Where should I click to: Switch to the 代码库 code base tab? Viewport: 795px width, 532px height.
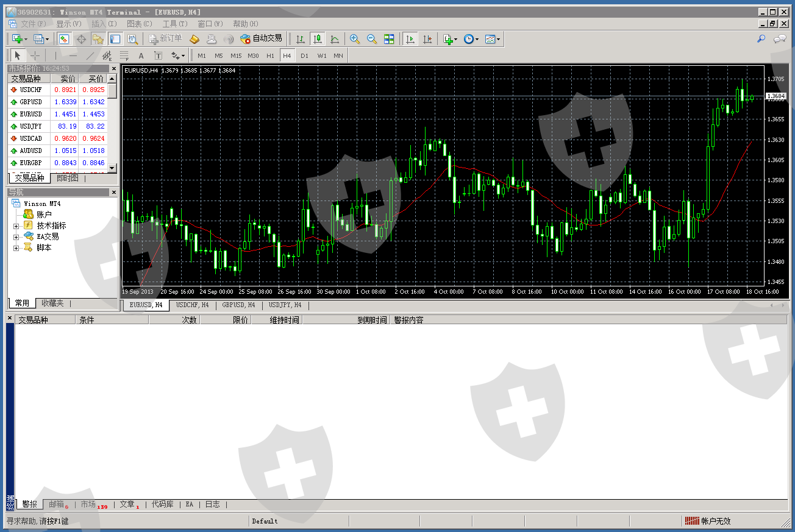[x=162, y=504]
